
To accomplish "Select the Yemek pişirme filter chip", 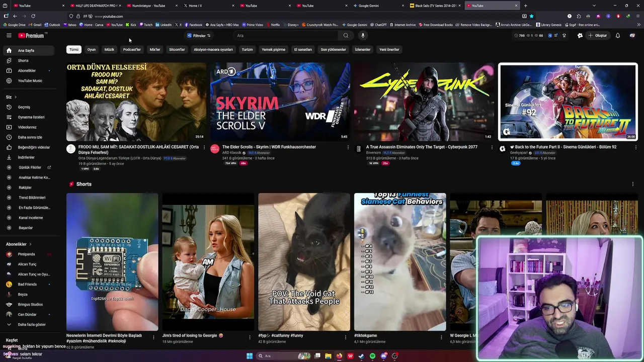I will [x=273, y=50].
